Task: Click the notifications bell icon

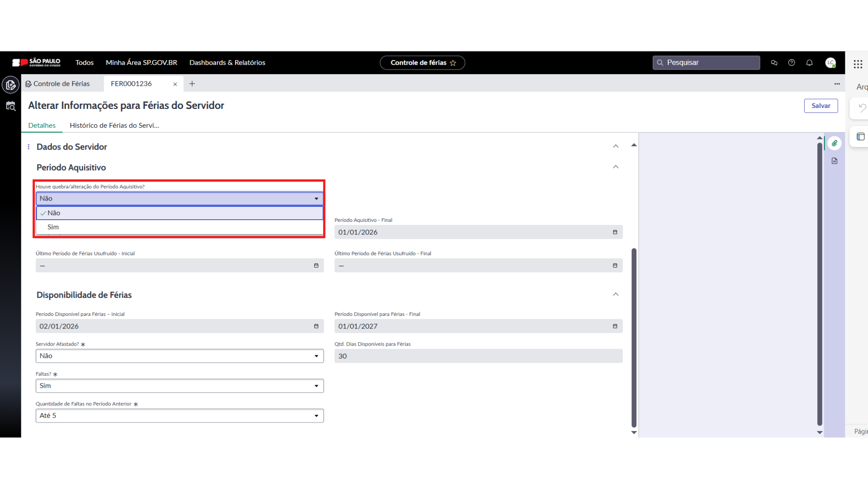Action: pyautogui.click(x=809, y=63)
